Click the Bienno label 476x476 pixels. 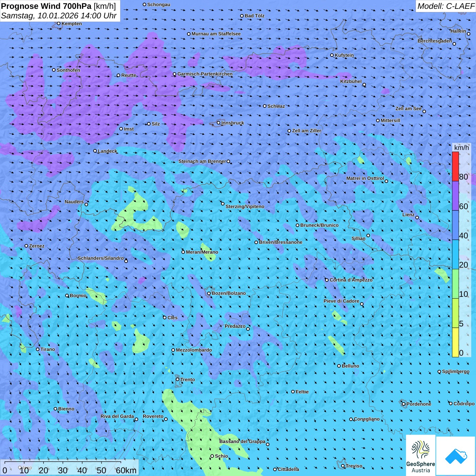point(66,409)
